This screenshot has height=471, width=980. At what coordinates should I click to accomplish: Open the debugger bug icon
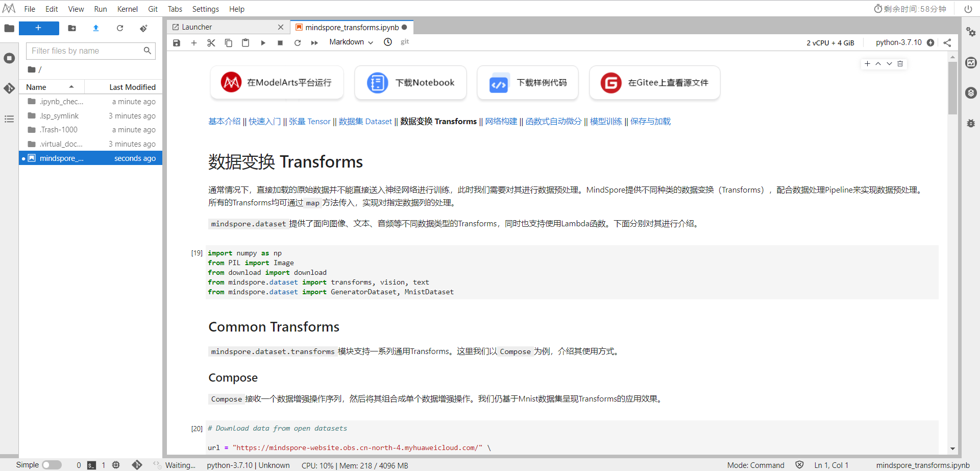971,123
